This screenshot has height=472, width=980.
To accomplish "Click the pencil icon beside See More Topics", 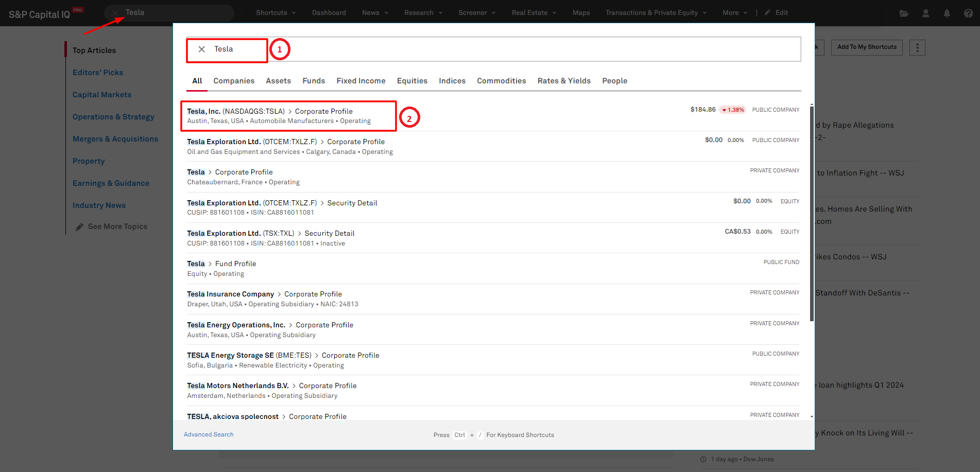I will tap(79, 227).
